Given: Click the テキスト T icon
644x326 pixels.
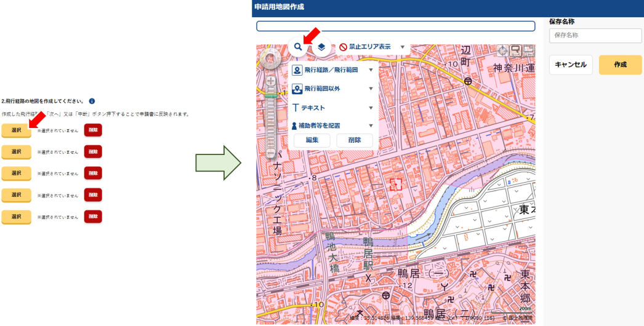Looking at the screenshot, I should click(296, 108).
